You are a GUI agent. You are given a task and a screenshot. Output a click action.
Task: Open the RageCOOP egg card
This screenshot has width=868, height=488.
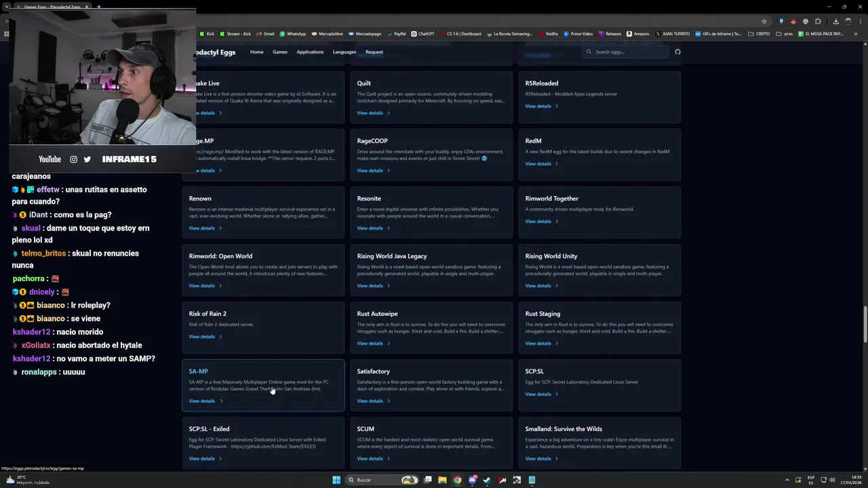pyautogui.click(x=431, y=155)
